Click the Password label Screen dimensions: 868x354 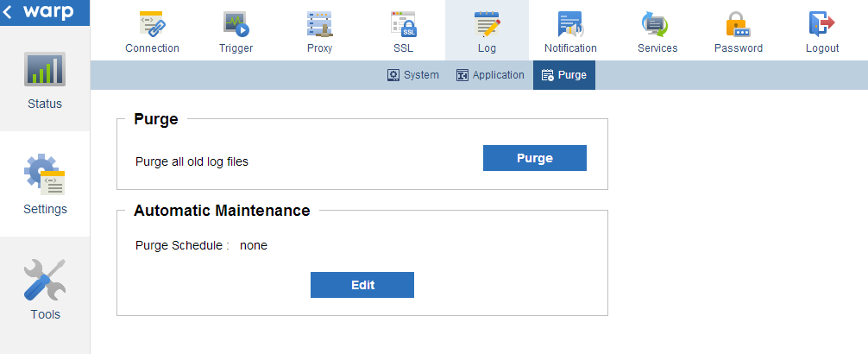click(739, 48)
